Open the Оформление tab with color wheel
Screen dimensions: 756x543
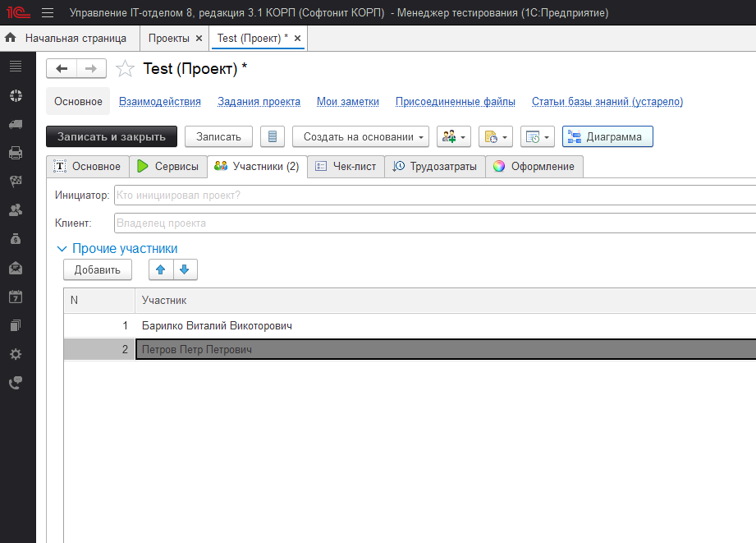pos(534,166)
